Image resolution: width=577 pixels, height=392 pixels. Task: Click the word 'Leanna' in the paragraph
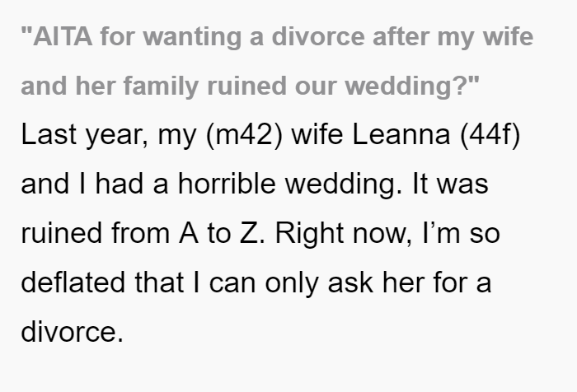(x=401, y=134)
